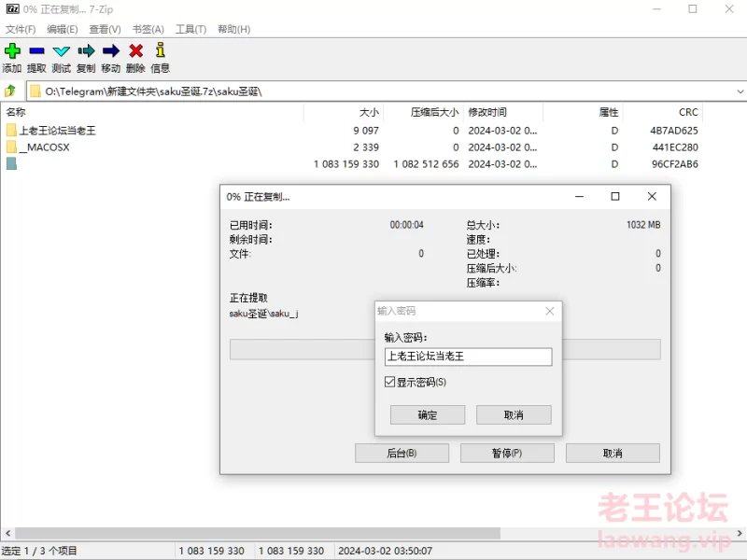747x560 pixels.
Task: Click size value 2 339
Action: pyautogui.click(x=366, y=147)
